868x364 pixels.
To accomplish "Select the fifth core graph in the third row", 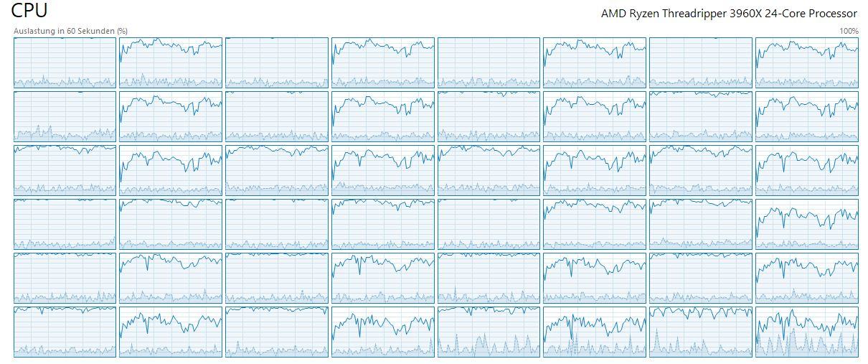I will pos(489,170).
